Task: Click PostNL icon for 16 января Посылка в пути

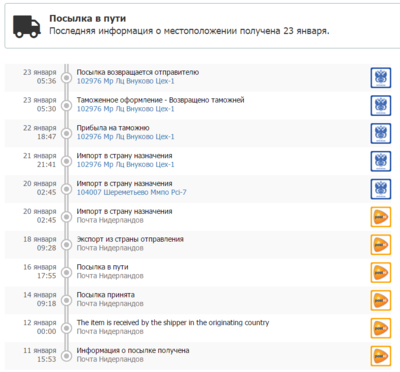Action: click(x=381, y=272)
